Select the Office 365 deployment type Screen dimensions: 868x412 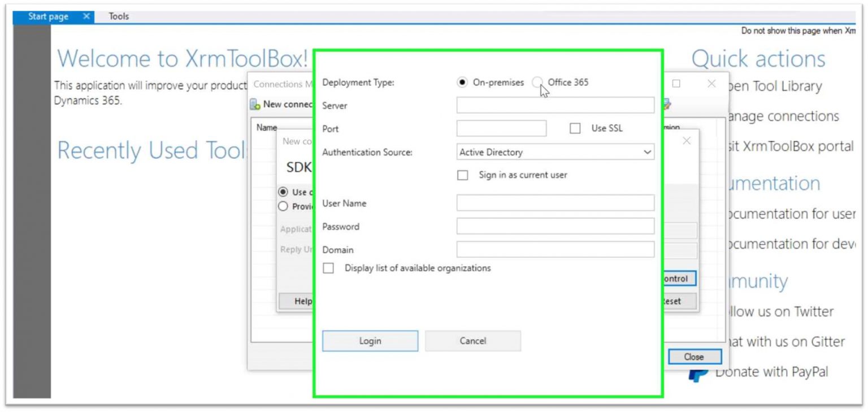[x=538, y=83]
